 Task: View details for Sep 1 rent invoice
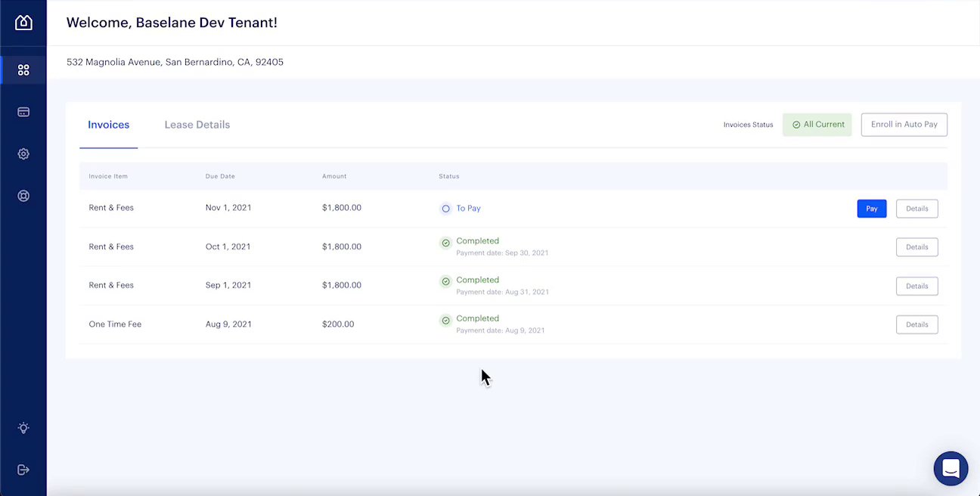[916, 286]
